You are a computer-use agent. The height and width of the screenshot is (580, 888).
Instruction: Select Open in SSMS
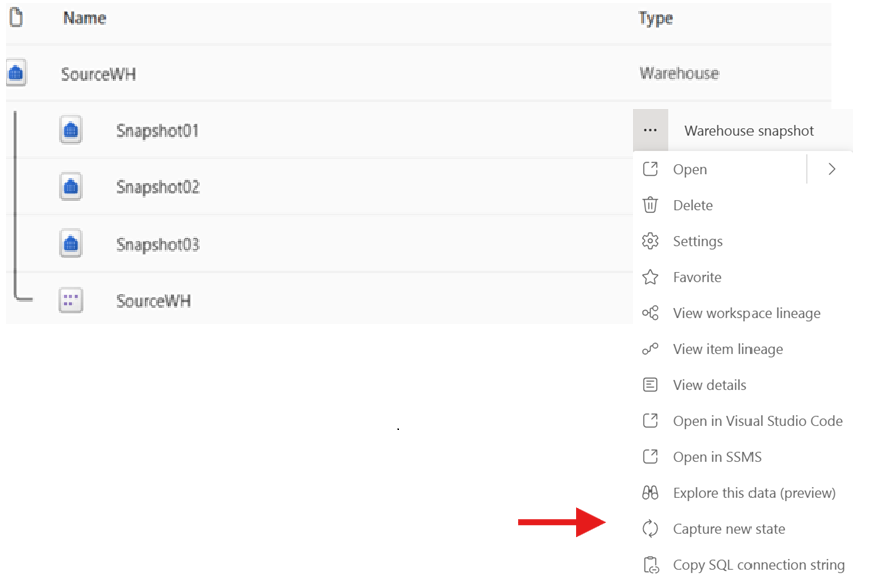tap(717, 457)
